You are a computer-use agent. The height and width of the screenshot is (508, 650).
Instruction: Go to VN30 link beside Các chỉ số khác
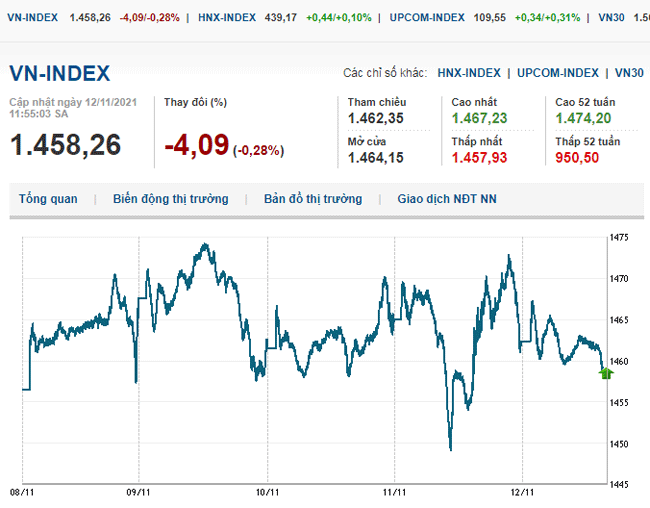[629, 73]
